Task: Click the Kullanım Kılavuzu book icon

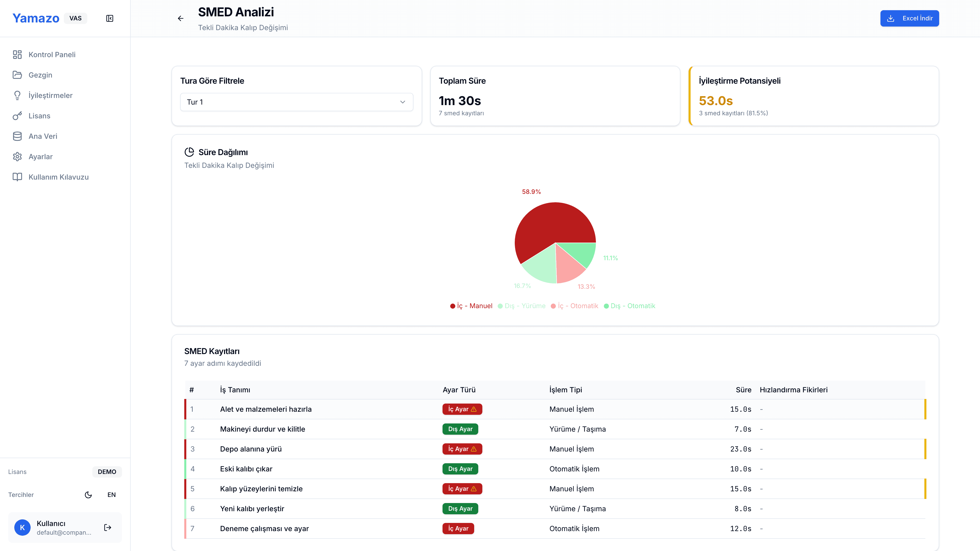Action: [17, 177]
